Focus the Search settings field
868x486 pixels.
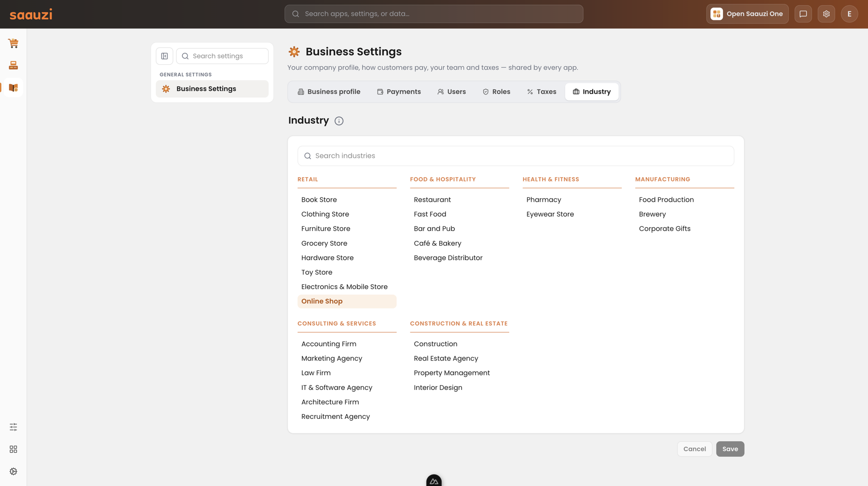[x=222, y=56]
